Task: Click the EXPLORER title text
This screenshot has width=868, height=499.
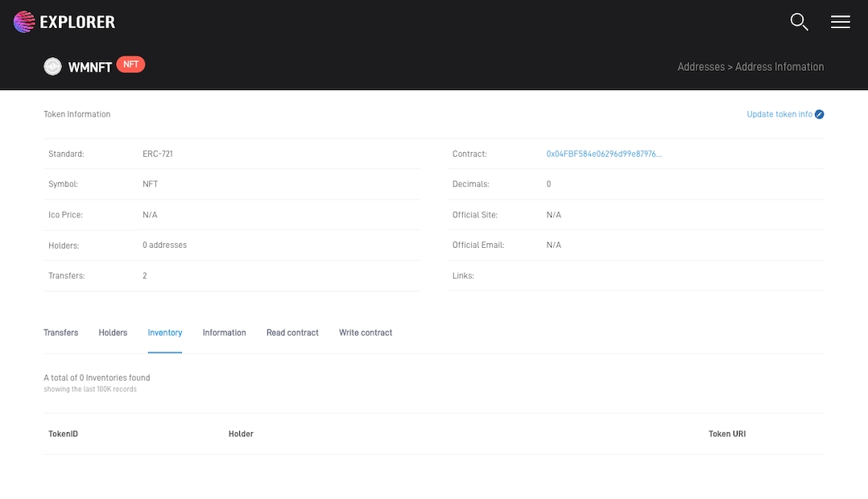Action: pos(77,23)
